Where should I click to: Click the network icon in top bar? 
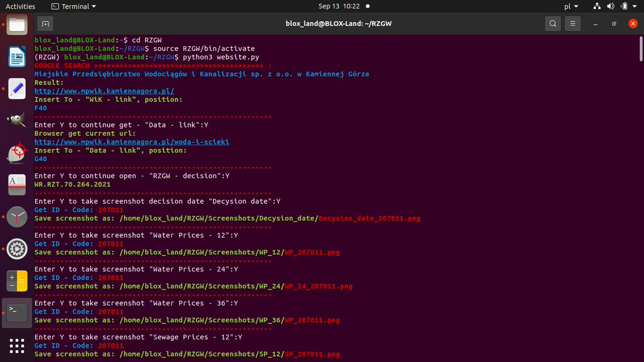(597, 6)
